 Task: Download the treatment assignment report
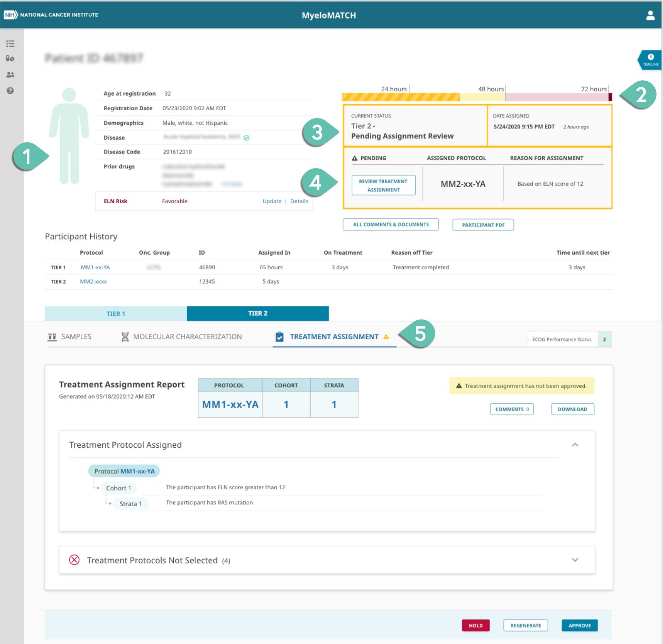[x=573, y=409]
